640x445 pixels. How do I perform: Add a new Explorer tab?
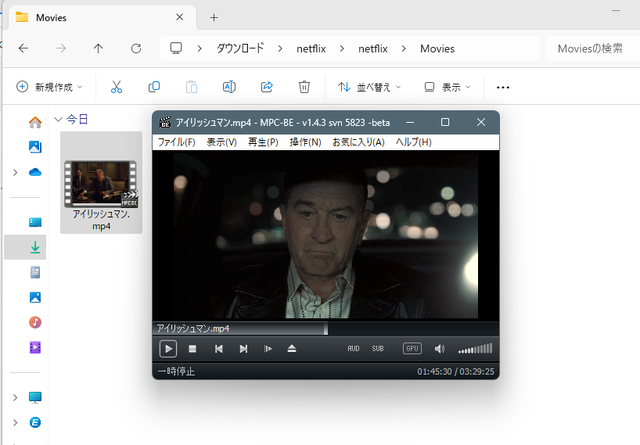point(214,18)
